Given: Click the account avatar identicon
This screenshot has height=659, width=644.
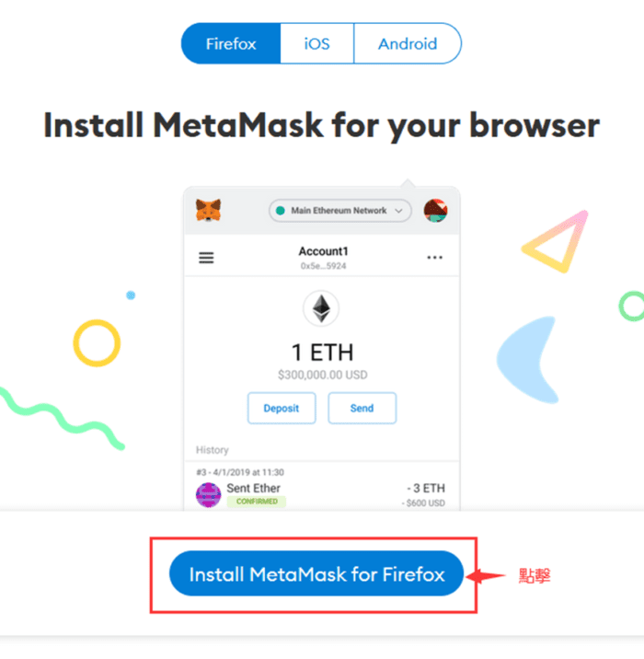Looking at the screenshot, I should (436, 211).
